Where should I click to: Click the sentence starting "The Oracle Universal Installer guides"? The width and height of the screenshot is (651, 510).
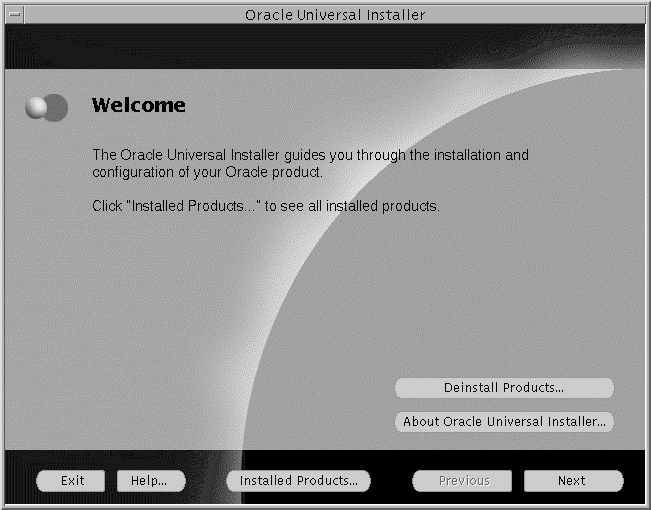pos(310,163)
